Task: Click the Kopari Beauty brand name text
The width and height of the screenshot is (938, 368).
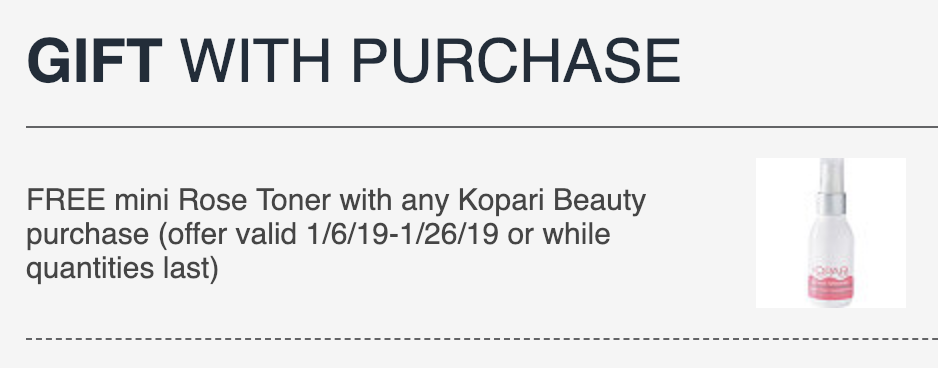Action: point(552,201)
